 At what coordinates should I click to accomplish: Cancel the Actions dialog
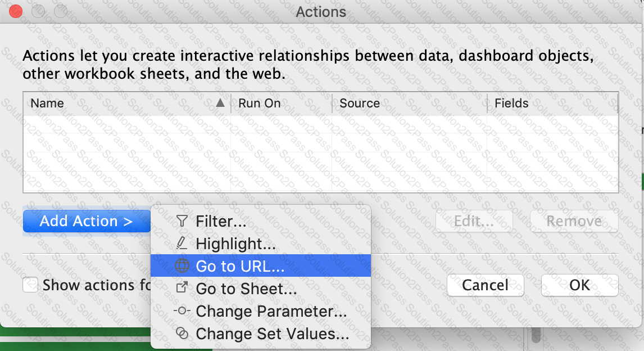pyautogui.click(x=485, y=285)
